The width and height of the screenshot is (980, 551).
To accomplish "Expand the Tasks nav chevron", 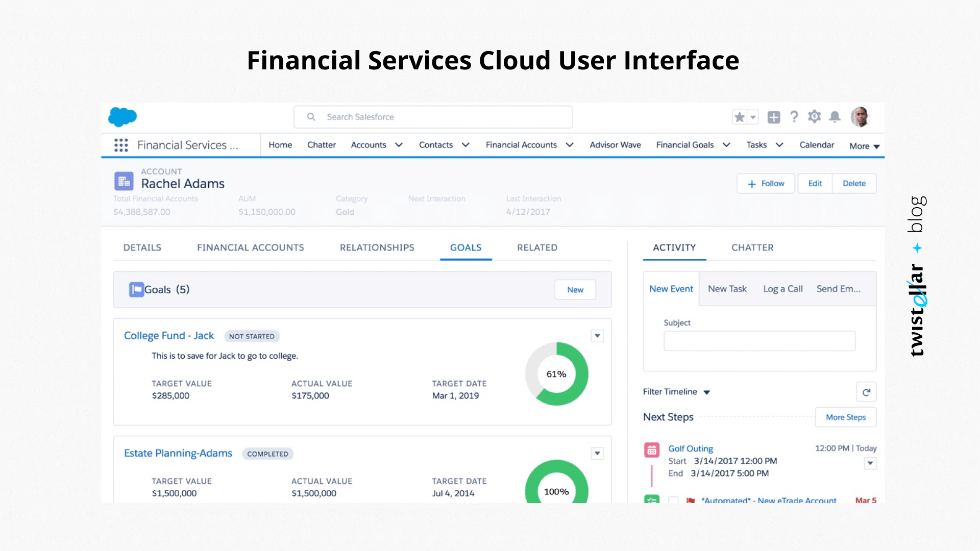I will (779, 145).
